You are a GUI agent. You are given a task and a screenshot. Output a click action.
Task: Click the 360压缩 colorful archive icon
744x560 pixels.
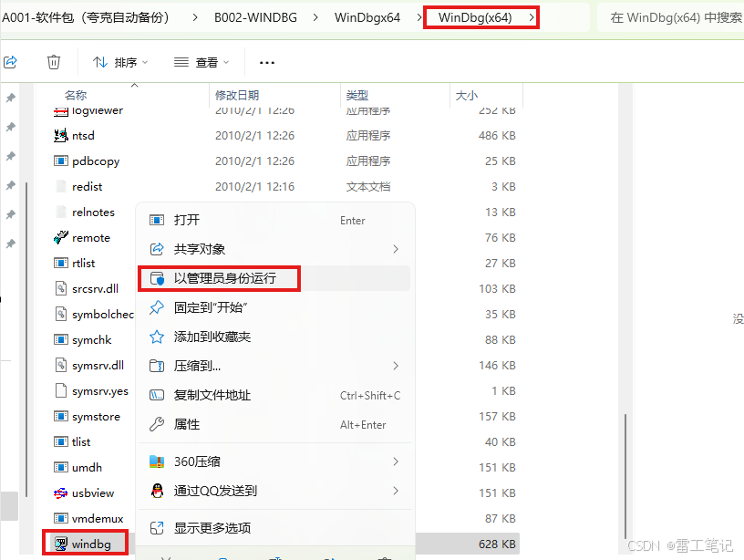point(157,461)
